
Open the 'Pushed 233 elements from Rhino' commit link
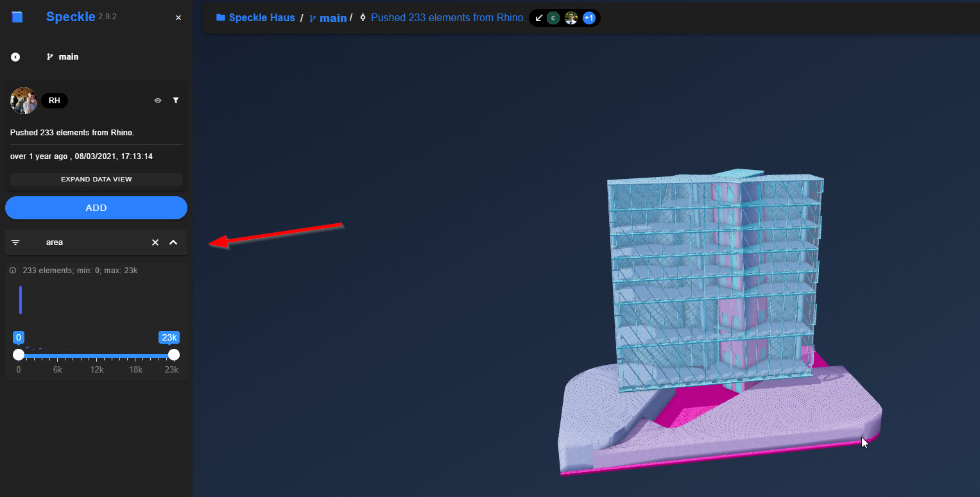click(447, 17)
